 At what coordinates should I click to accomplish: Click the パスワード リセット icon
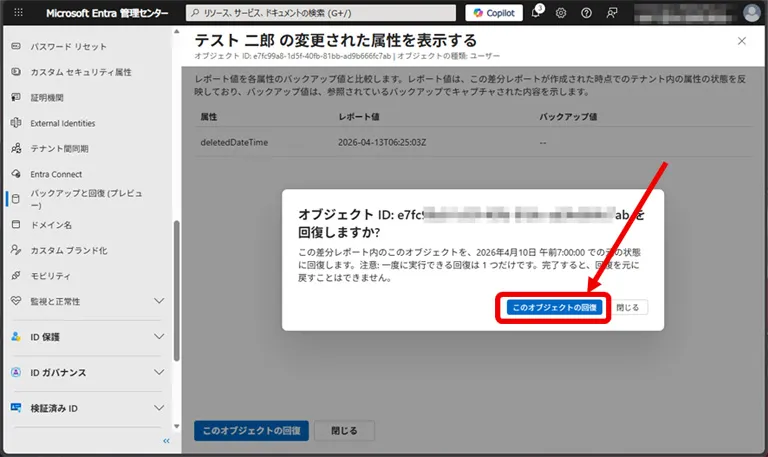(16, 46)
